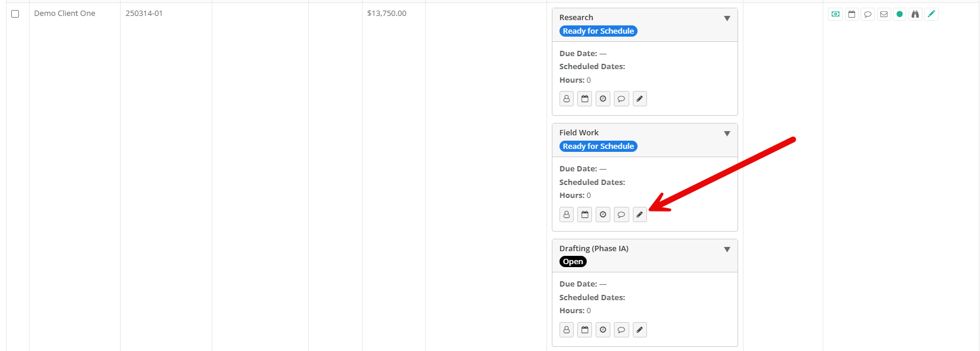Click the project number 250314-01
Screen dimensions: 980x351
(144, 14)
